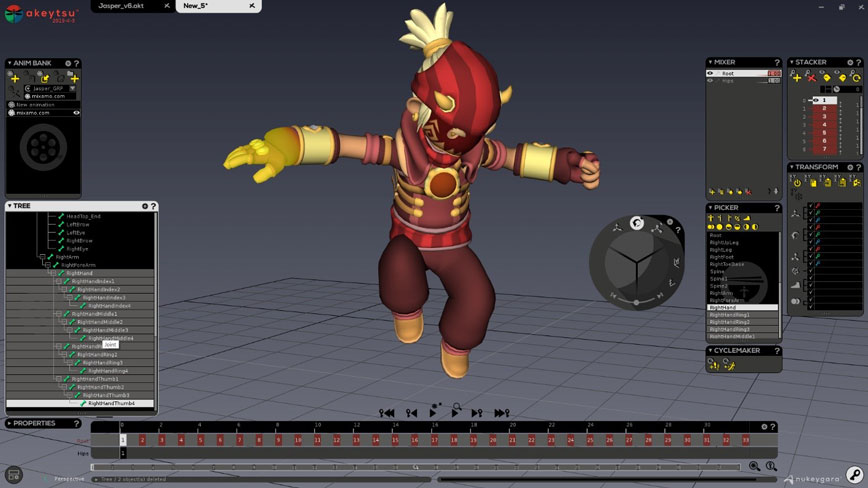Toggle visibility eye of mixamo.com animation

[x=76, y=113]
